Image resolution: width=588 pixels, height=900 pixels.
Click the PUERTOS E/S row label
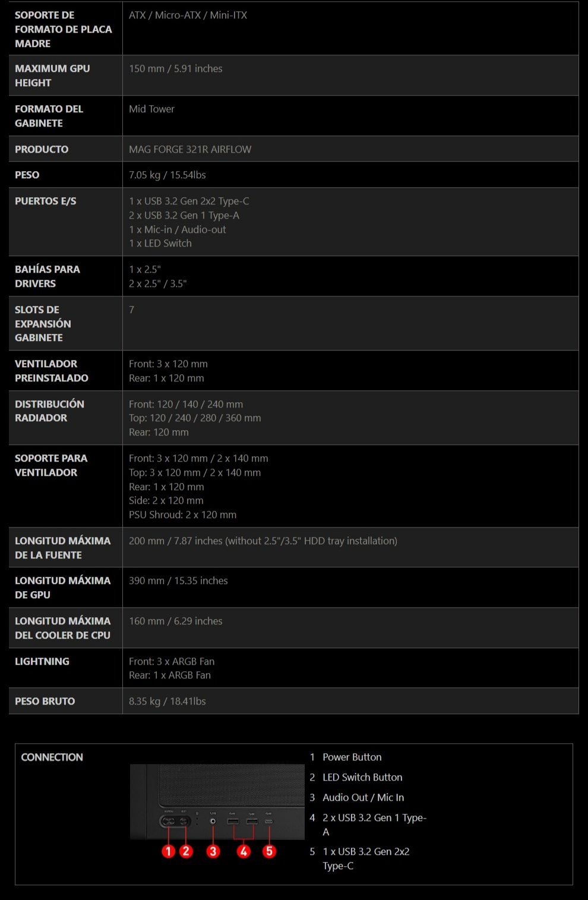pyautogui.click(x=46, y=201)
